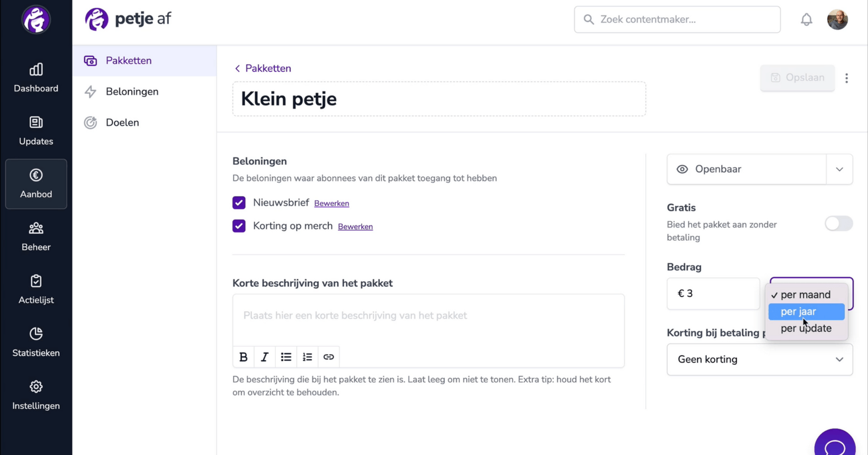Click Bewerken link next to Nieuwsbrief

[332, 203]
